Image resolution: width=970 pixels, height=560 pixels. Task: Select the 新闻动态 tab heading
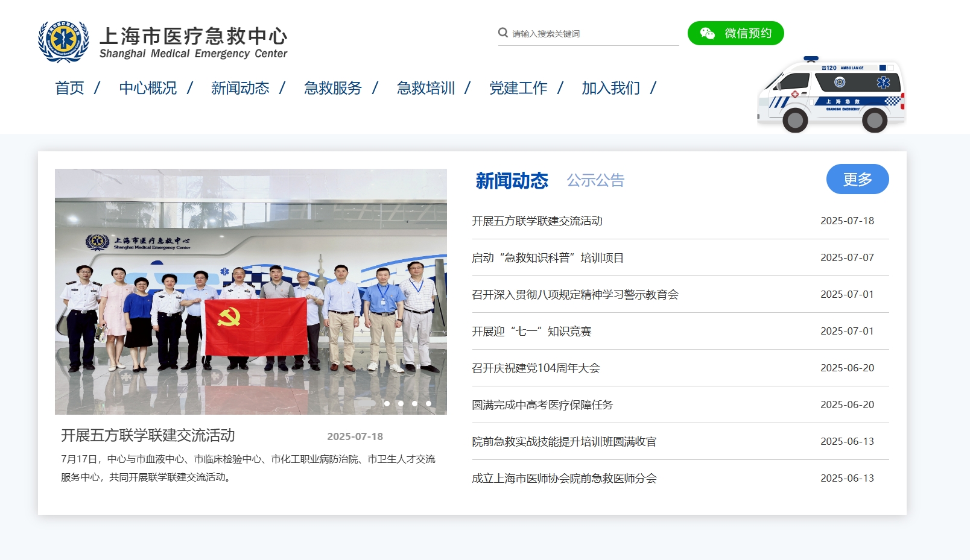tap(512, 180)
